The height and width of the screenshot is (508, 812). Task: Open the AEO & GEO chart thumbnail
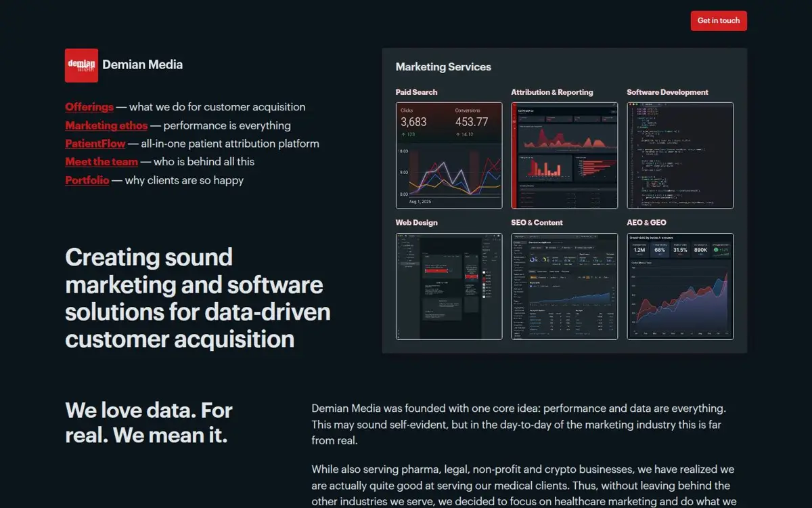pos(680,286)
